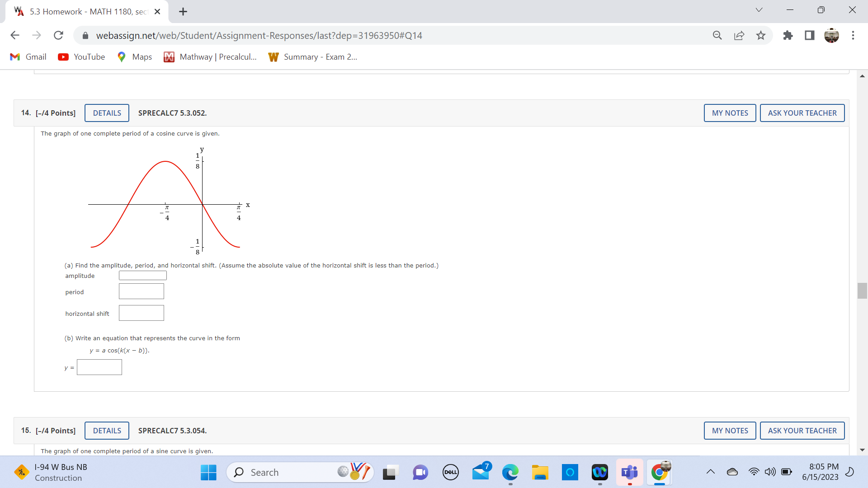Share the page via the share icon
868x488 pixels.
(x=739, y=35)
